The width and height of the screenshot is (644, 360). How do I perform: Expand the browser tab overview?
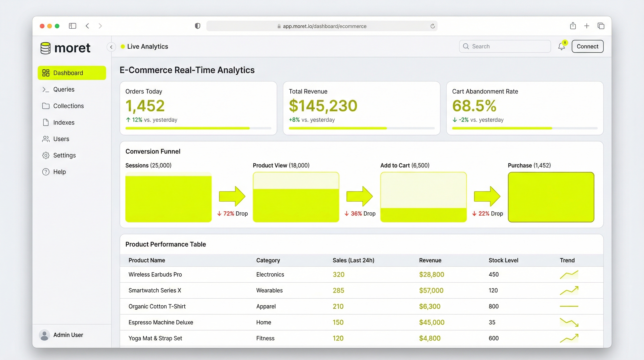tap(601, 26)
